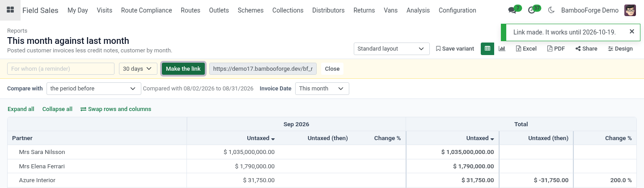Click the Partner column header
The height and width of the screenshot is (188, 644).
pos(97,138)
